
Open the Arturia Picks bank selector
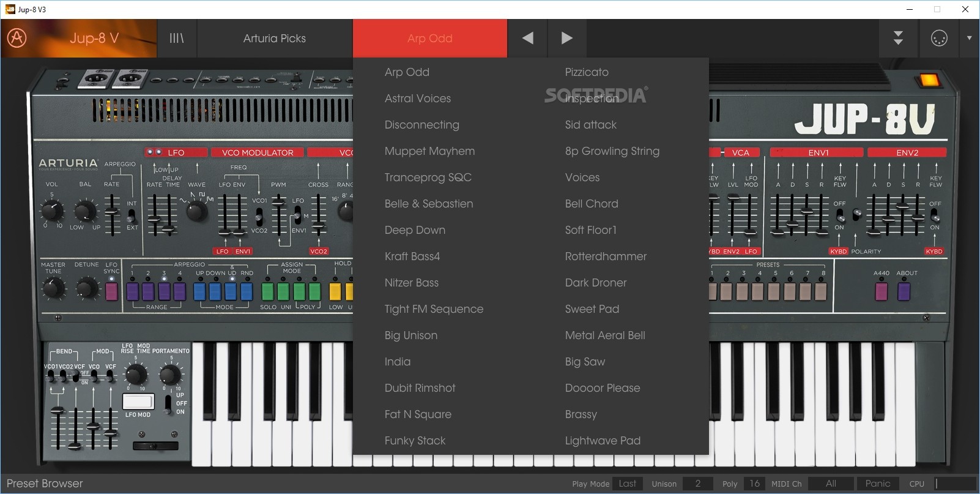pos(275,38)
